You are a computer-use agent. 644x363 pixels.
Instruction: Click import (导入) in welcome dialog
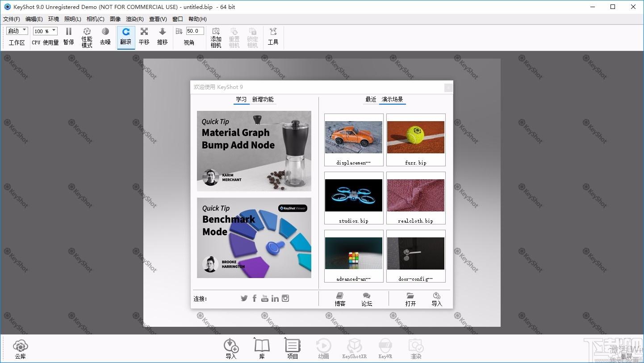tap(437, 299)
